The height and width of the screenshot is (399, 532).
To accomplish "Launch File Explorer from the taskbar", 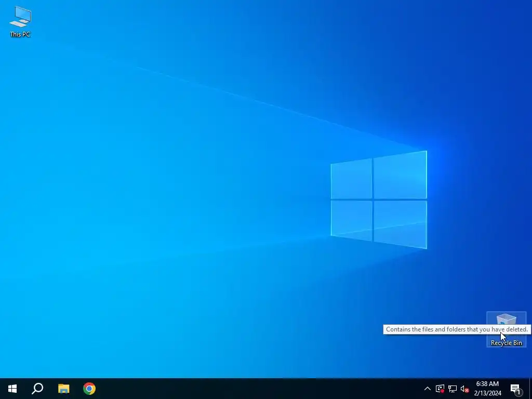I will (63, 389).
